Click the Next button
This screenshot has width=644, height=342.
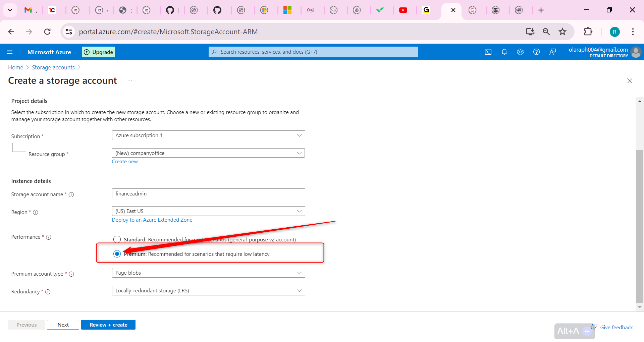point(63,325)
